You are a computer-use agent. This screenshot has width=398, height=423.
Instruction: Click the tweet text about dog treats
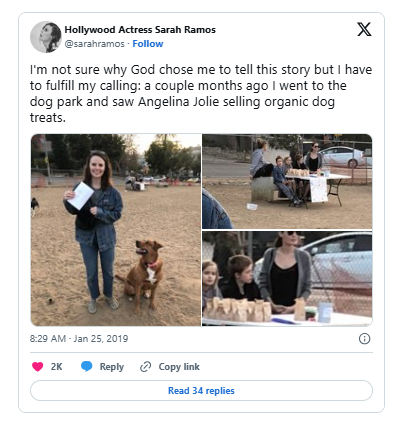(201, 93)
